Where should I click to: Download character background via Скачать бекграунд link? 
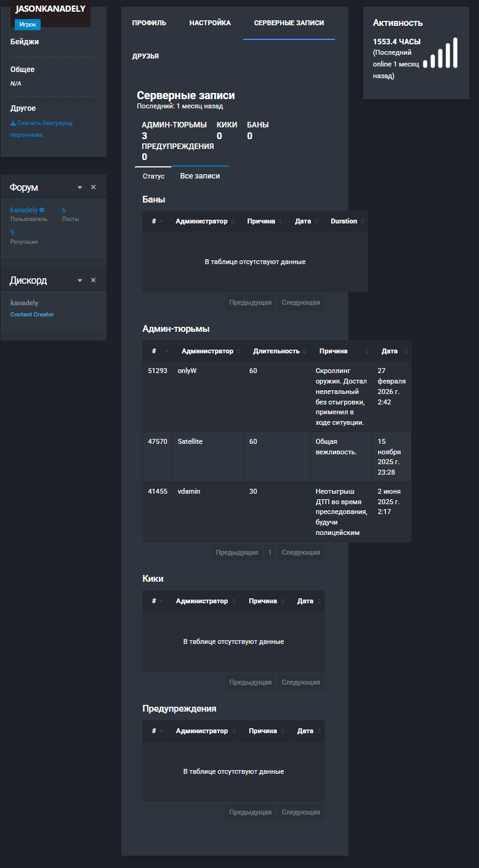tap(41, 129)
